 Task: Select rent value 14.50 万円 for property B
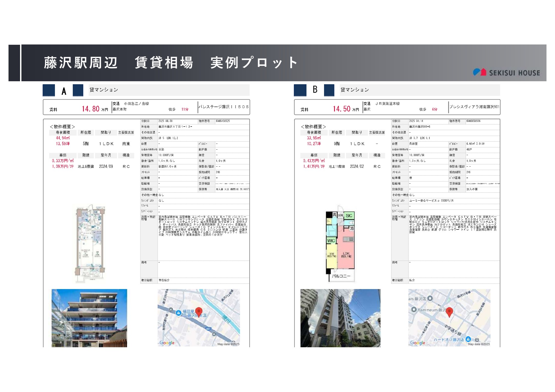(346, 109)
